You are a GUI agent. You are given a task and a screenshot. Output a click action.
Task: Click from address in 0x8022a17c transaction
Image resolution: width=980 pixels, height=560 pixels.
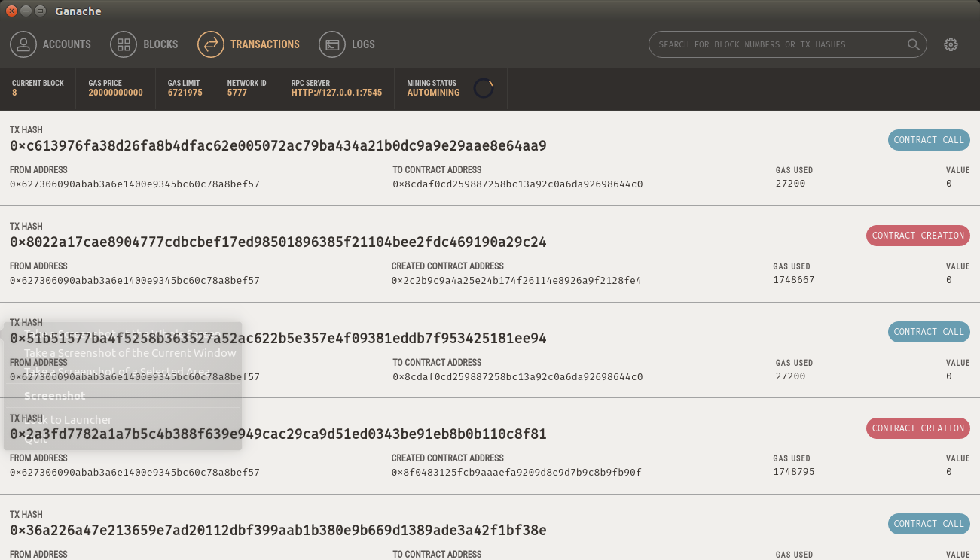click(x=135, y=280)
